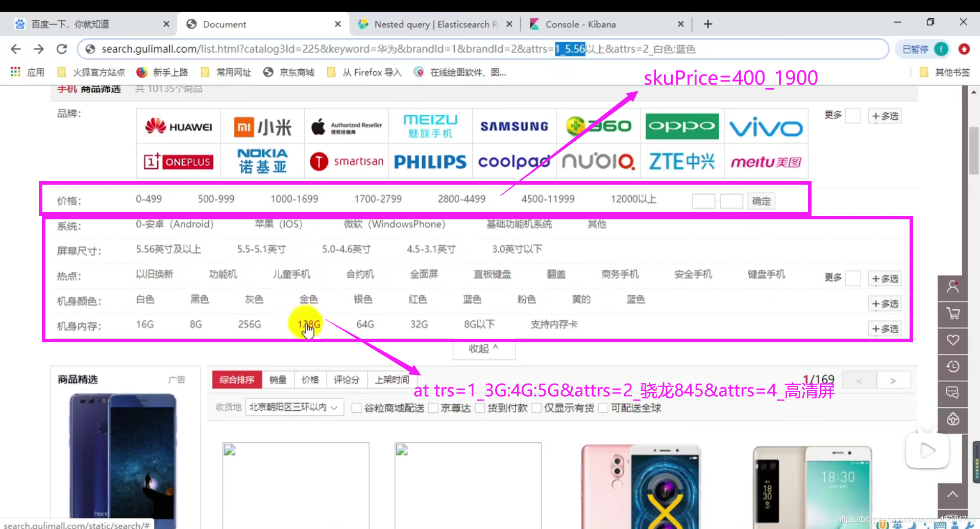Choose the Nokia brand logo
The height and width of the screenshot is (529, 980).
[262, 161]
